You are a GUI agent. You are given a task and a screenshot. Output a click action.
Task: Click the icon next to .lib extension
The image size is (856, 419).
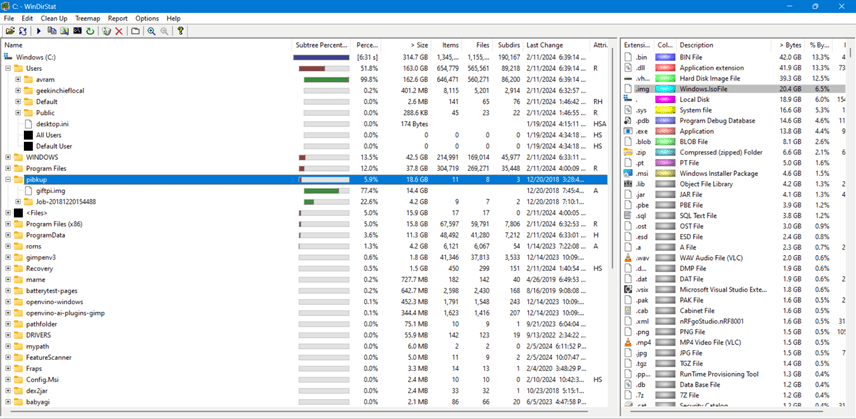pos(628,184)
